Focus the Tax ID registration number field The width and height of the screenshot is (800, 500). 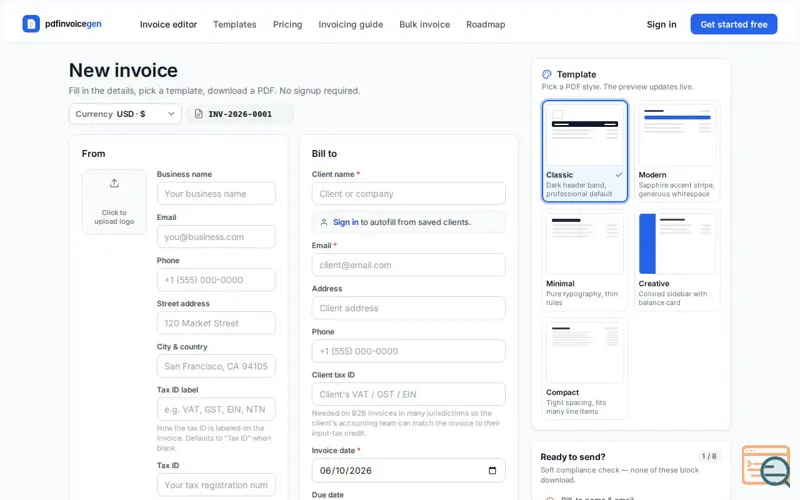216,485
